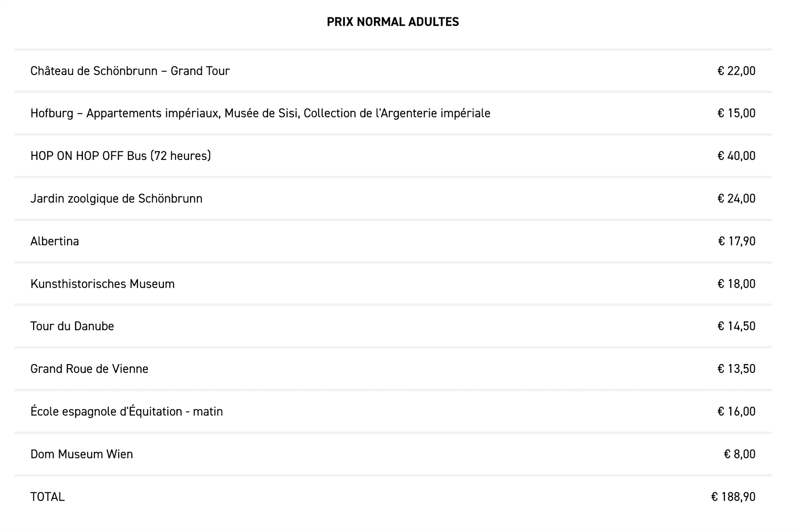Viewport: 794px width, 532px height.
Task: Click the € 188,90 total amount
Action: [x=733, y=497]
